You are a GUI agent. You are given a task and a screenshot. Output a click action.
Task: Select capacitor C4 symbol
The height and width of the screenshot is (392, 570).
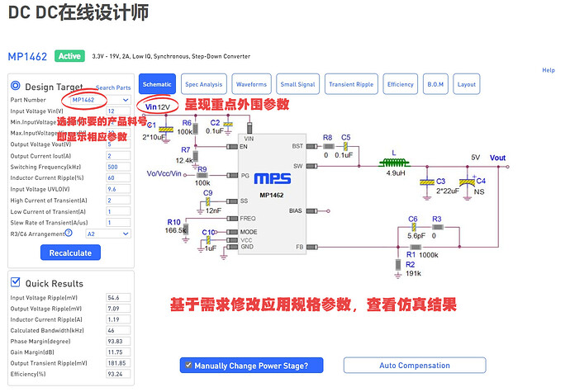point(467,182)
